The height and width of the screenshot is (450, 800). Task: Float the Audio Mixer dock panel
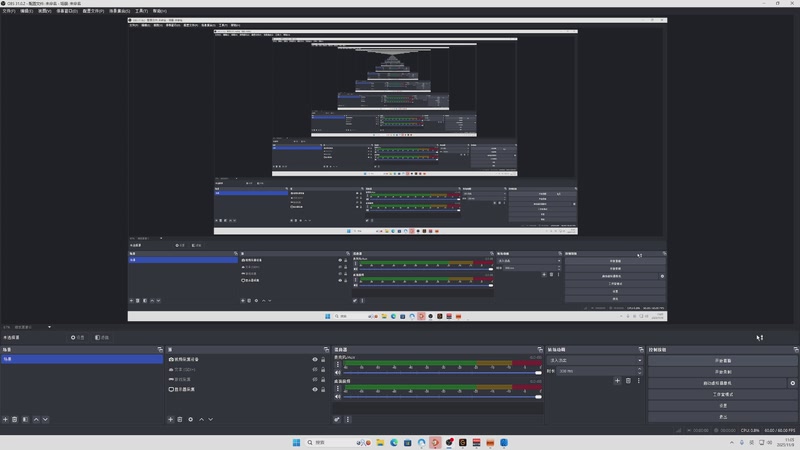[540, 349]
